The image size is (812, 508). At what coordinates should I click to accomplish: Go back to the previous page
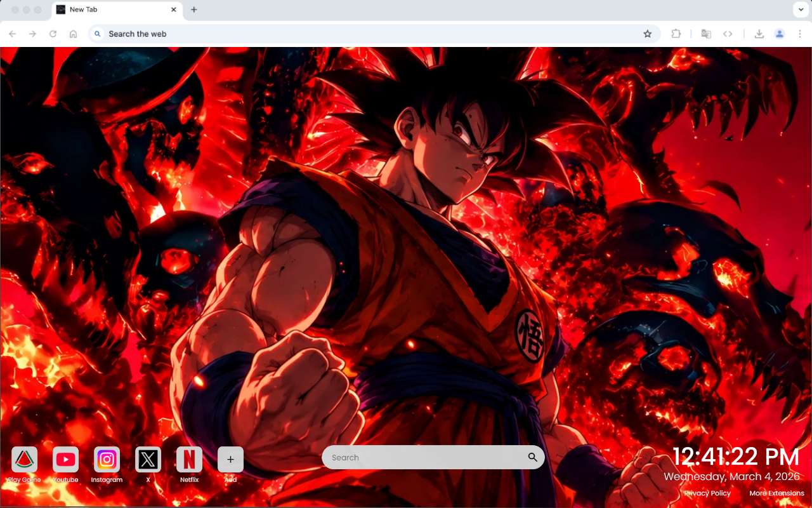[x=13, y=34]
